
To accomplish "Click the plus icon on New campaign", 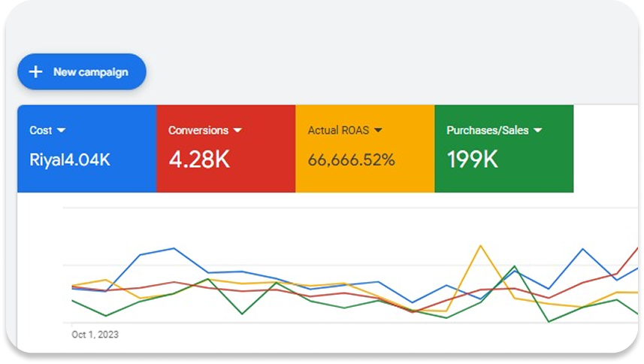I will 35,72.
